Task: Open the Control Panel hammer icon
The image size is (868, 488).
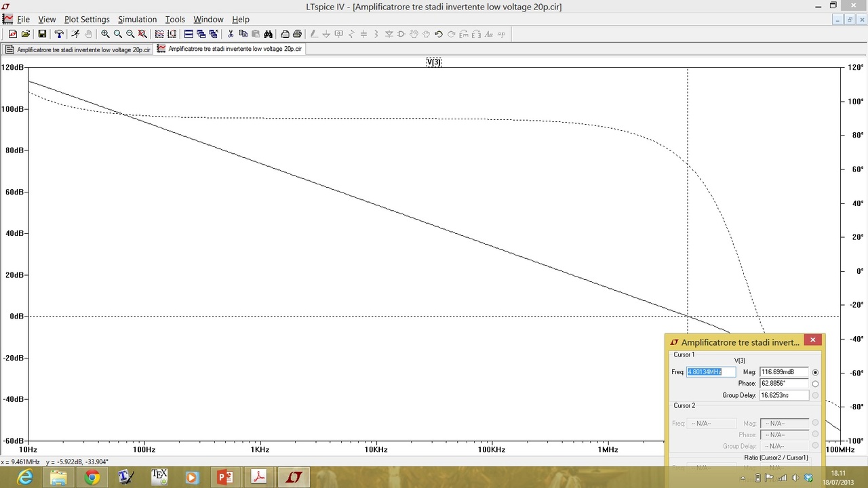Action: coord(59,34)
